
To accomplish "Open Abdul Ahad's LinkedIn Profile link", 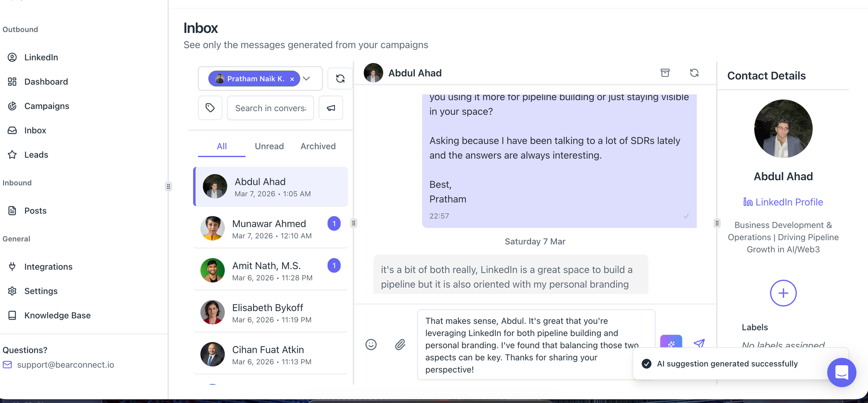I will click(783, 202).
